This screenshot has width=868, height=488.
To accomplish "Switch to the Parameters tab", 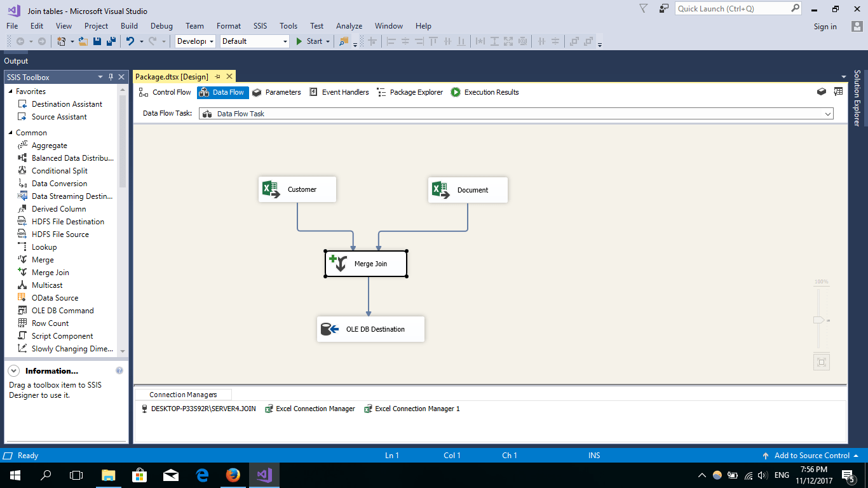I will point(276,92).
